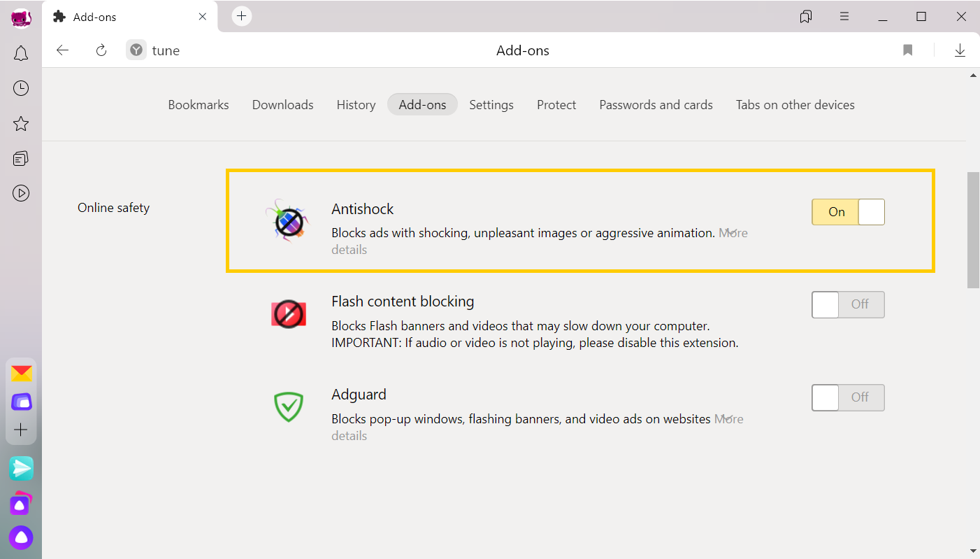Open Alice assistant icon with pink badge
The image size is (980, 559).
tap(21, 503)
